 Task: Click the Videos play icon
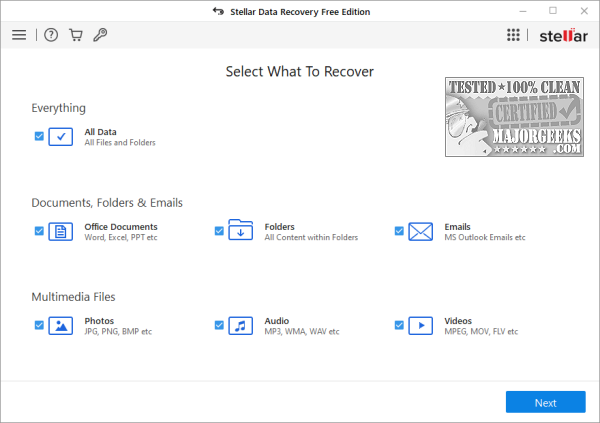(421, 326)
